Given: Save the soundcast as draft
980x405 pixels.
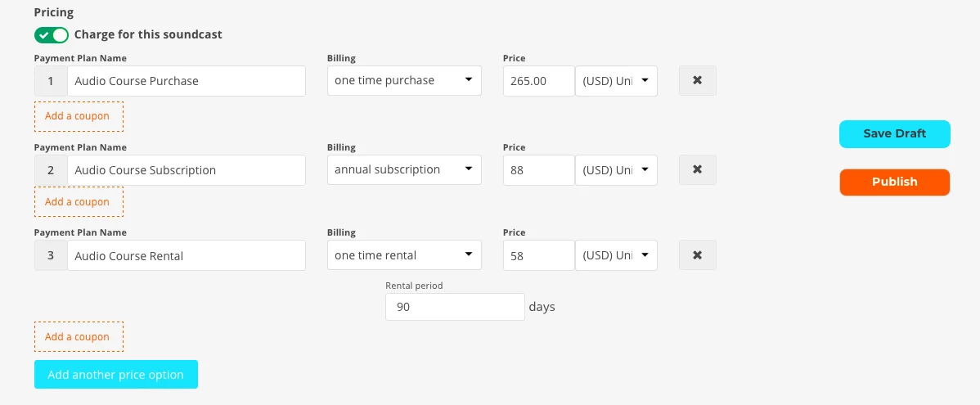Looking at the screenshot, I should click(894, 133).
